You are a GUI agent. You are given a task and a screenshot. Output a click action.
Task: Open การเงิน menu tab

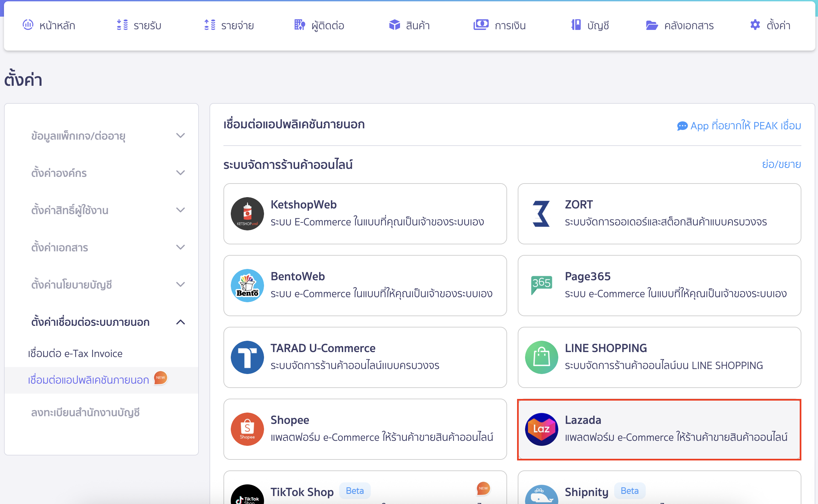tap(500, 25)
